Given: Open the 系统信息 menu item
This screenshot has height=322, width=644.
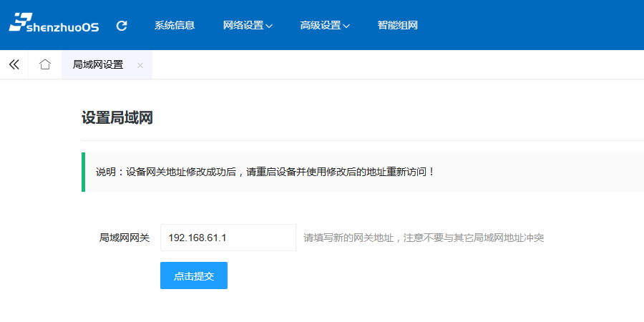Looking at the screenshot, I should [x=174, y=26].
